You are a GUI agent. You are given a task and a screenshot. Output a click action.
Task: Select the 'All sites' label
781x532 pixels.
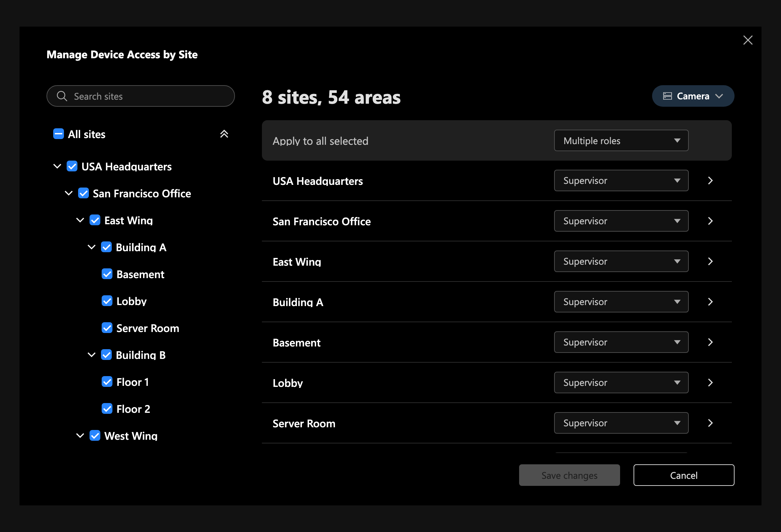[x=87, y=134]
